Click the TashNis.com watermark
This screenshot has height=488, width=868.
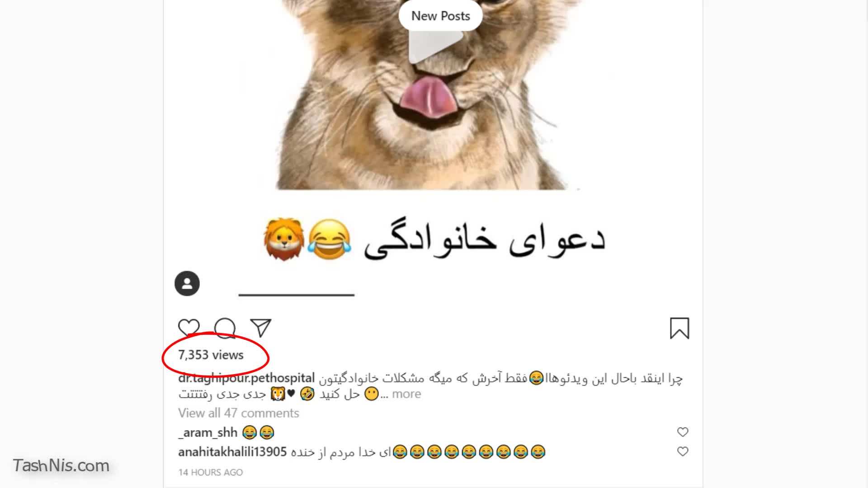(x=61, y=466)
